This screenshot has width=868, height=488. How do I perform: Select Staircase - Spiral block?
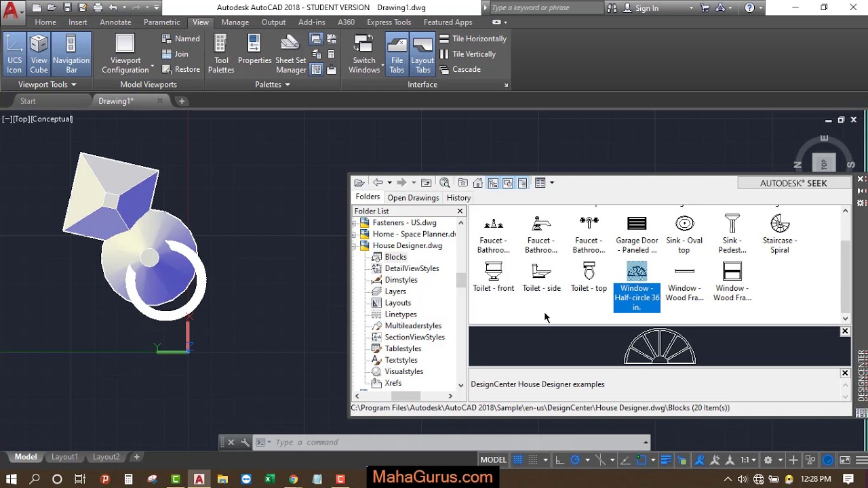tap(780, 235)
